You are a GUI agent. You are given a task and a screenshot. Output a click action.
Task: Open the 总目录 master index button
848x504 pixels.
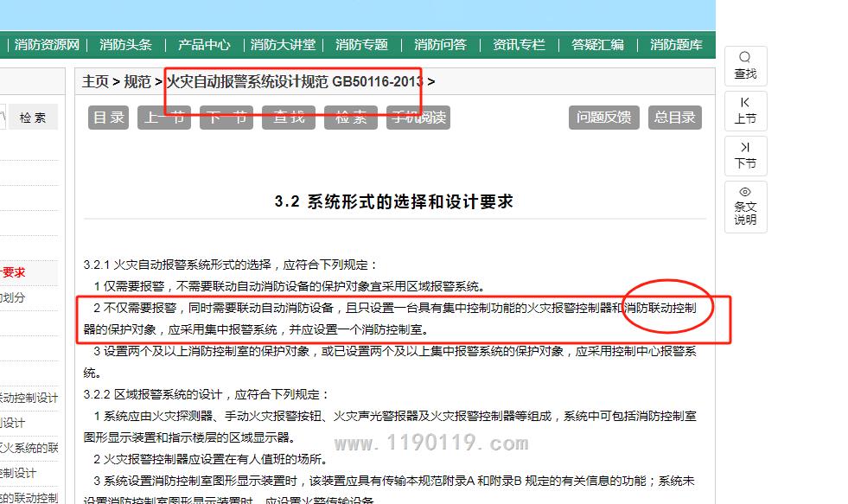[x=674, y=118]
